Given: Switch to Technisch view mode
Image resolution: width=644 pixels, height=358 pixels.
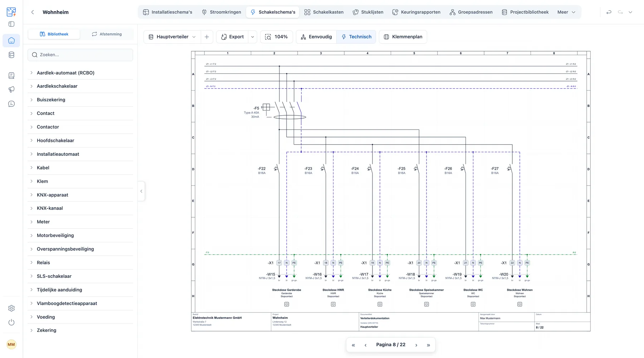Looking at the screenshot, I should (356, 37).
